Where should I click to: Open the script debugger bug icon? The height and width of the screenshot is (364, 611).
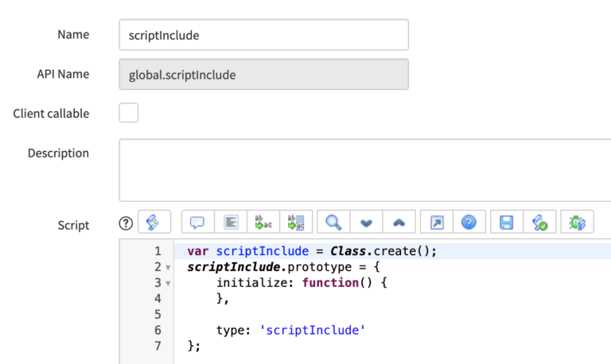point(577,223)
